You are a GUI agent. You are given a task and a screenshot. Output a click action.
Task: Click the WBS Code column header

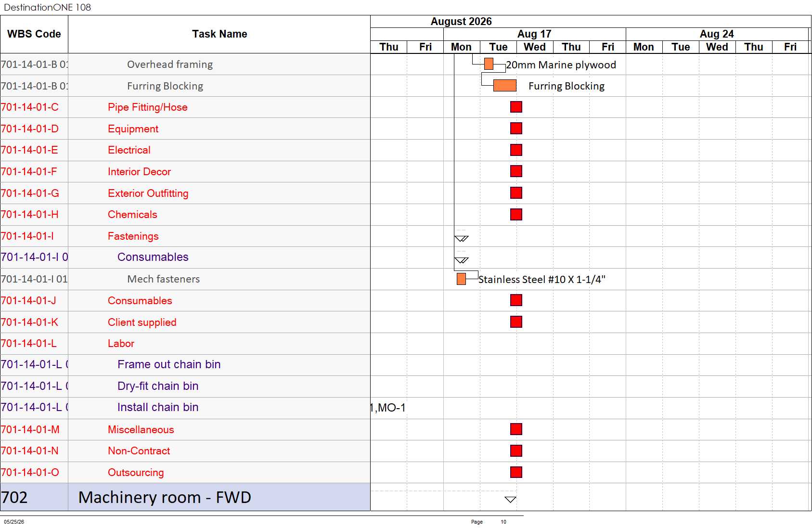pyautogui.click(x=34, y=34)
